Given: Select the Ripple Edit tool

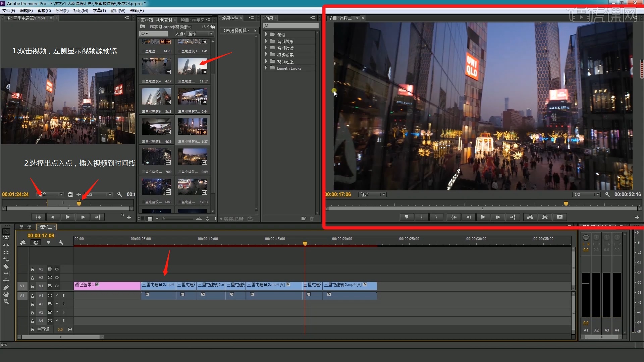Looking at the screenshot, I should pyautogui.click(x=6, y=245).
